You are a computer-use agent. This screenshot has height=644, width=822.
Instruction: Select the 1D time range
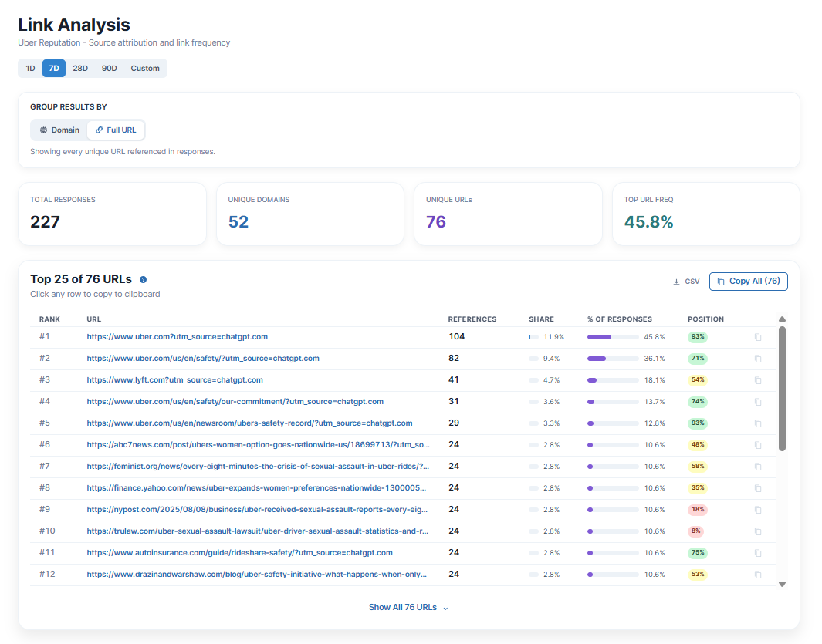pos(30,68)
